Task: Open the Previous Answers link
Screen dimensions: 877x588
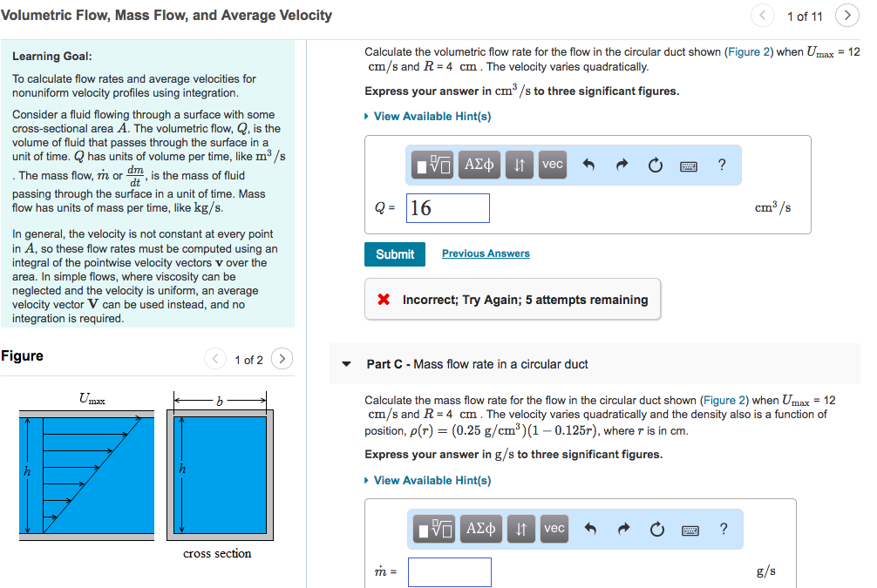Action: [x=485, y=253]
